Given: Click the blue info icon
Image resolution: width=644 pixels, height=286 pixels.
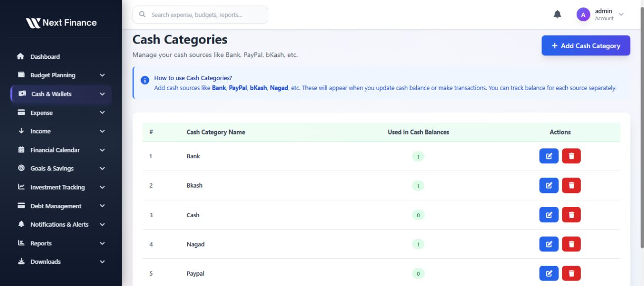Looking at the screenshot, I should [x=145, y=80].
